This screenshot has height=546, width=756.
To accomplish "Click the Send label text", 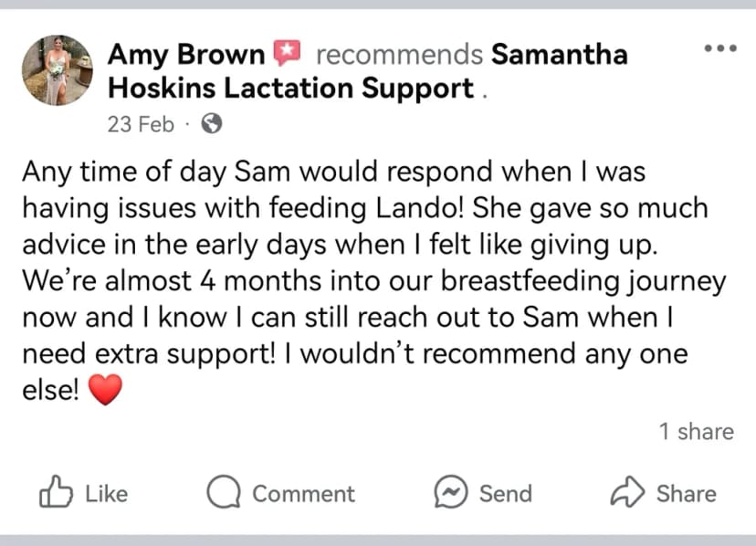I will pos(506,494).
